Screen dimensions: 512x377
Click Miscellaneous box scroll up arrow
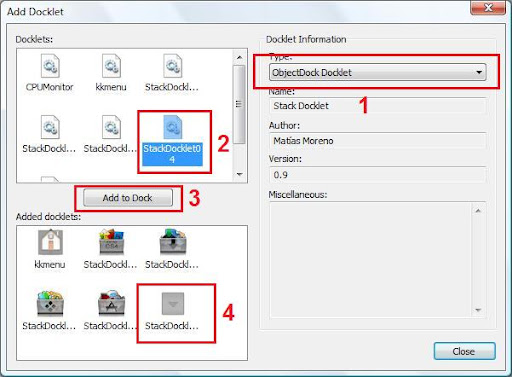pyautogui.click(x=478, y=211)
